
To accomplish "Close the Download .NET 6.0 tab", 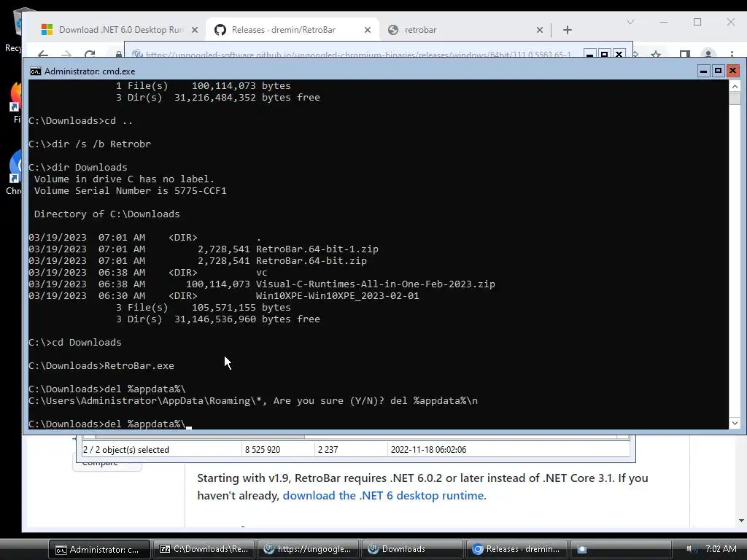I will (x=194, y=30).
